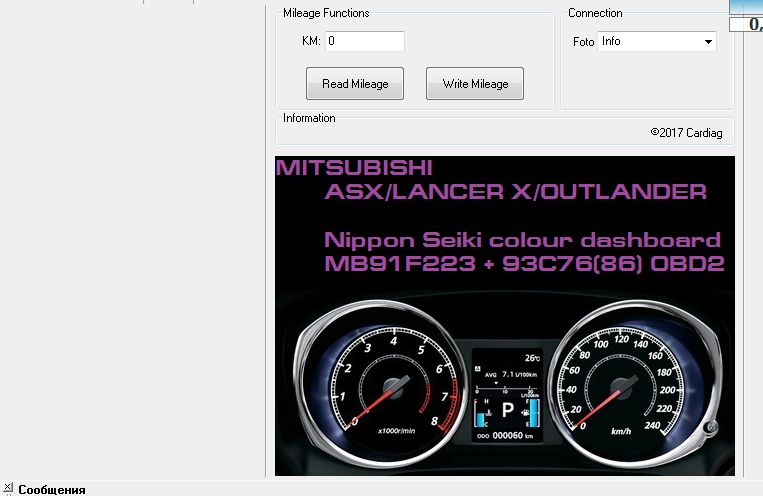The width and height of the screenshot is (763, 496).
Task: Click the KM mileage input field
Action: 364,41
